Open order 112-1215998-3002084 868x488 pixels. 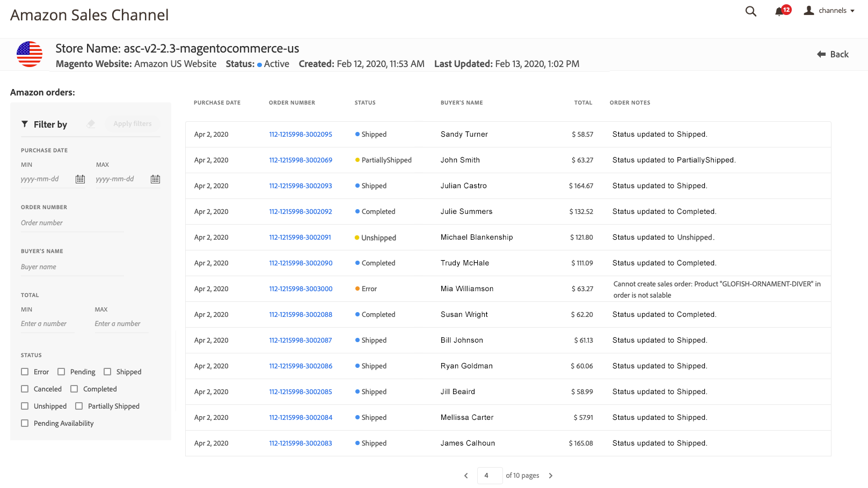pos(301,418)
